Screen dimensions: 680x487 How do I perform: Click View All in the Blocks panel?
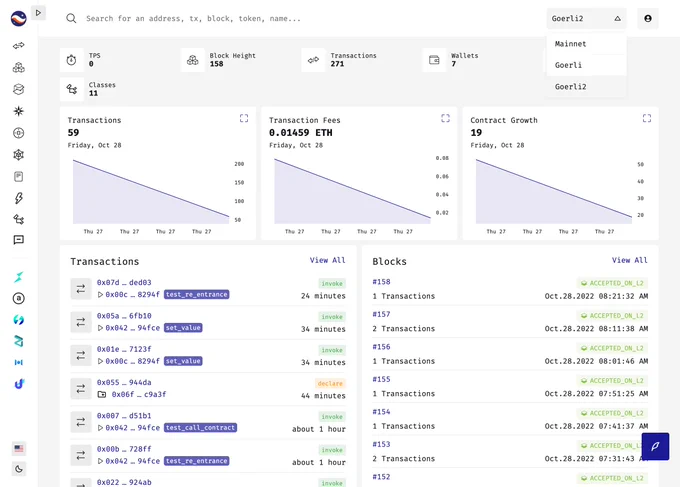(x=630, y=260)
